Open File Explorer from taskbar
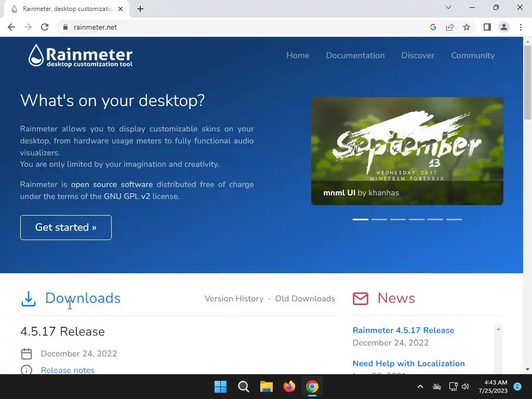Viewport: 532px width, 399px height. [267, 387]
